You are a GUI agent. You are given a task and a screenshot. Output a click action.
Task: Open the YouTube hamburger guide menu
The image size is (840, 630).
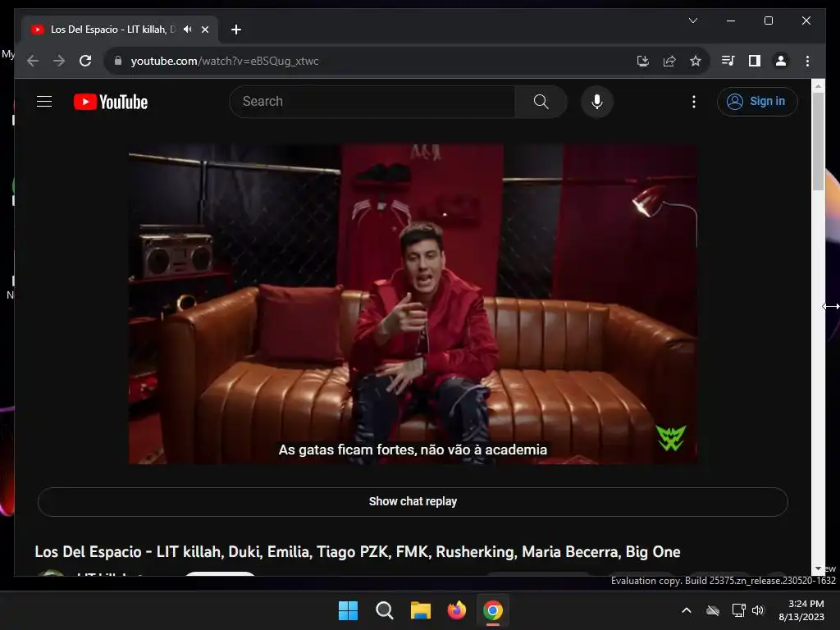44,101
